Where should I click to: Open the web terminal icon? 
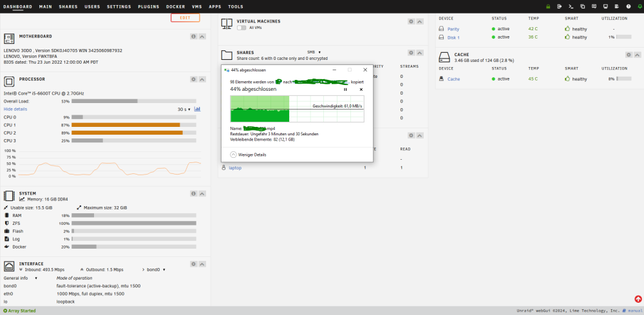(571, 6)
